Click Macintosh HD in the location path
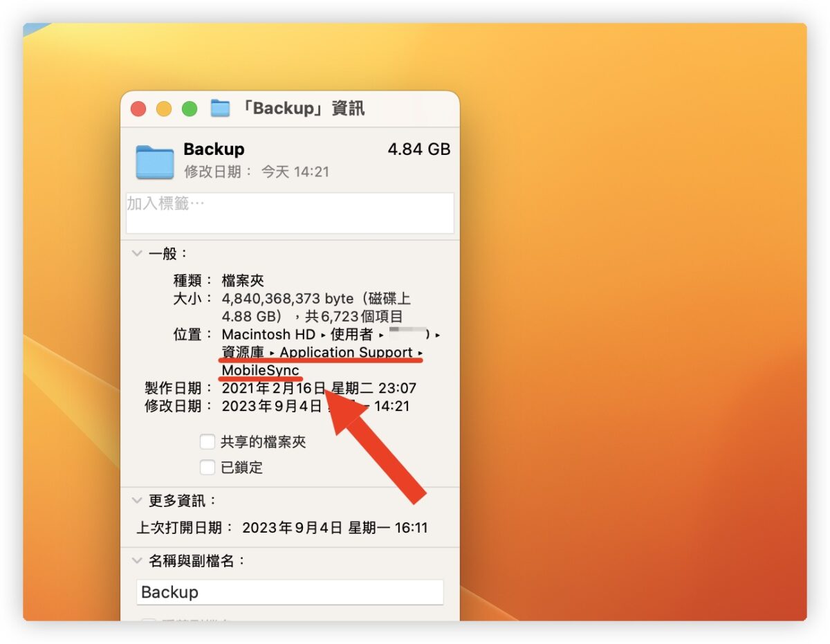 (268, 335)
